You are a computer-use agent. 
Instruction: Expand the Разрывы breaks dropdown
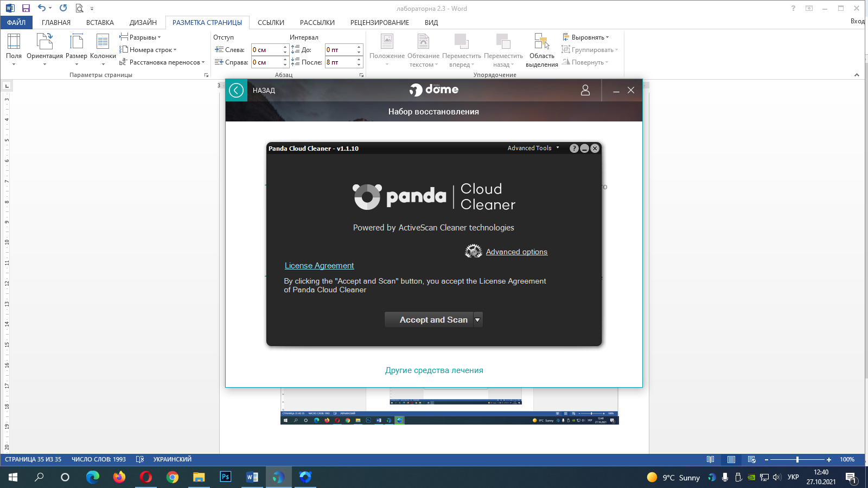click(140, 37)
